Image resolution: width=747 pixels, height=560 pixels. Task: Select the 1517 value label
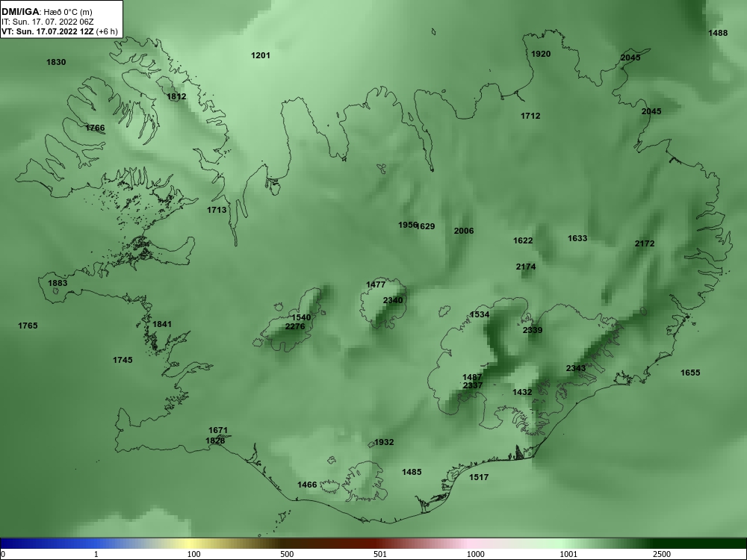click(x=479, y=477)
